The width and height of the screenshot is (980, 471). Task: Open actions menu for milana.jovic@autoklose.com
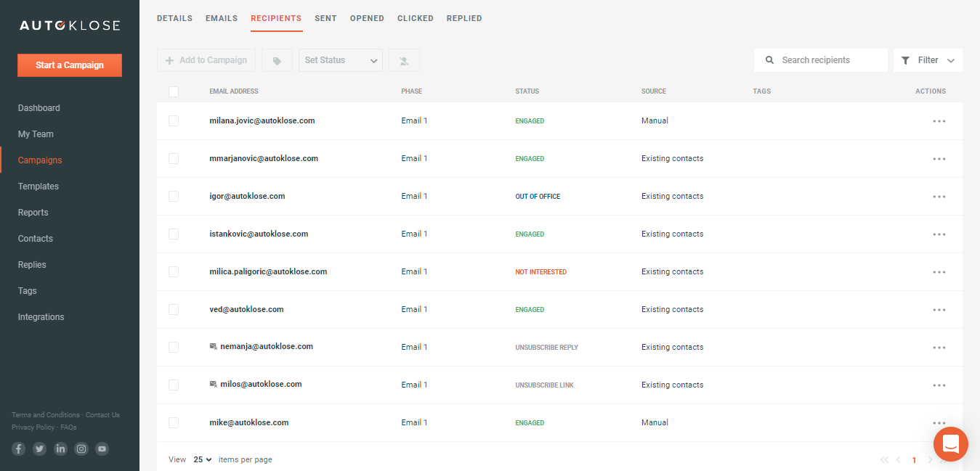coord(939,121)
